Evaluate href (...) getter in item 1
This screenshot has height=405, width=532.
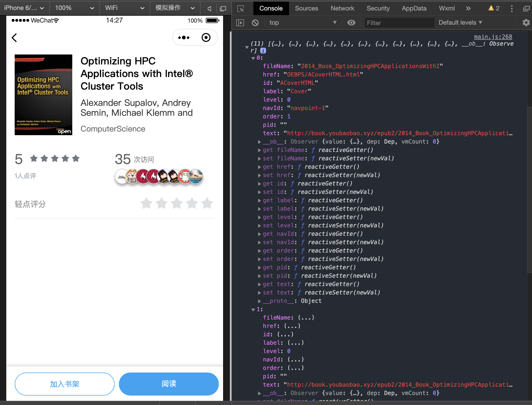pyautogui.click(x=292, y=326)
